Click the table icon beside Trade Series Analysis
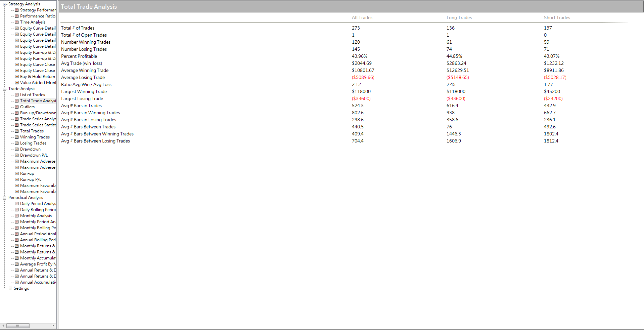 [17, 119]
